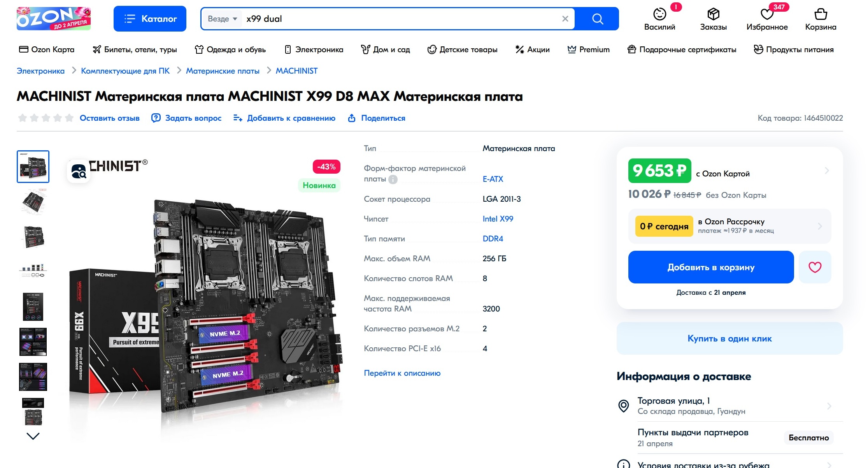
Task: Click the Поделиться share icon
Action: (x=352, y=118)
